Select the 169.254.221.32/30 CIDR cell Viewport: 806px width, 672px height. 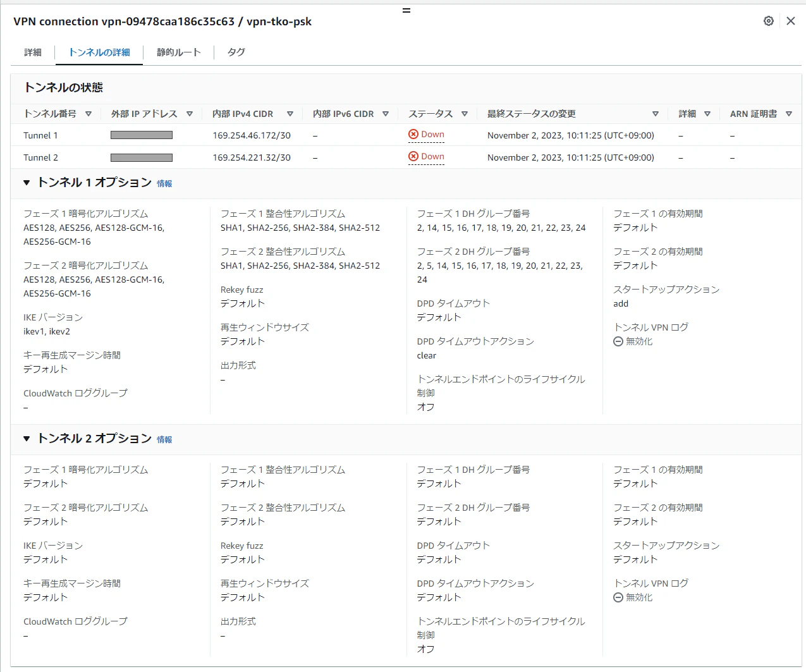[252, 157]
